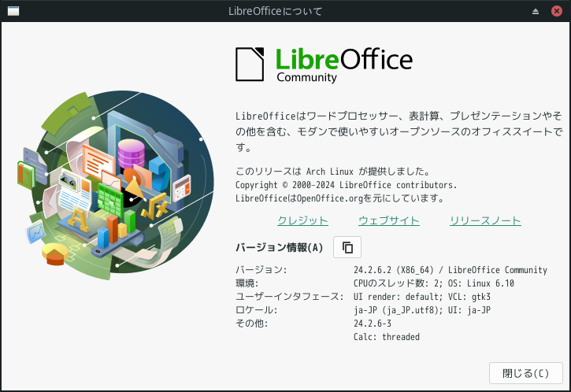Click the orange pie chart in artwork
571x392 pixels.
[56, 254]
